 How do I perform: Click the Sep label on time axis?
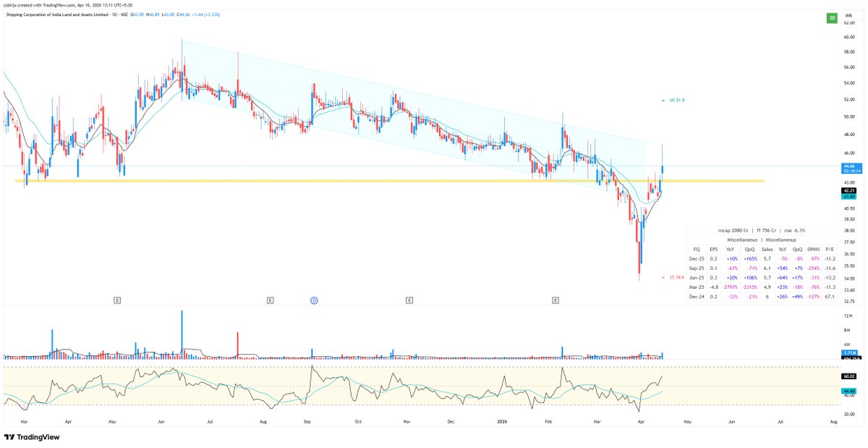click(x=307, y=420)
